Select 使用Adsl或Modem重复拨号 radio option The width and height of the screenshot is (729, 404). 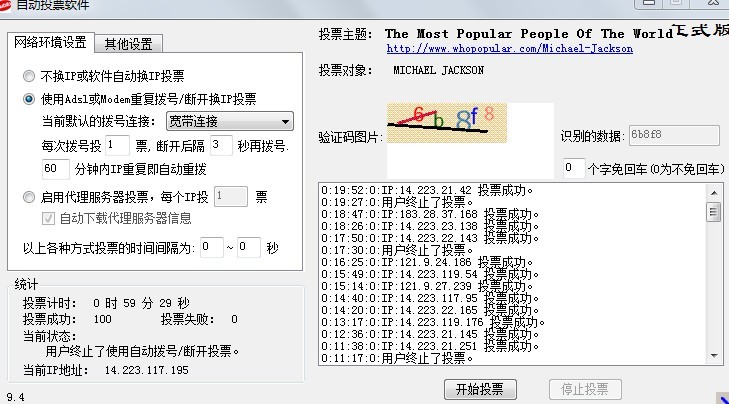pyautogui.click(x=29, y=99)
